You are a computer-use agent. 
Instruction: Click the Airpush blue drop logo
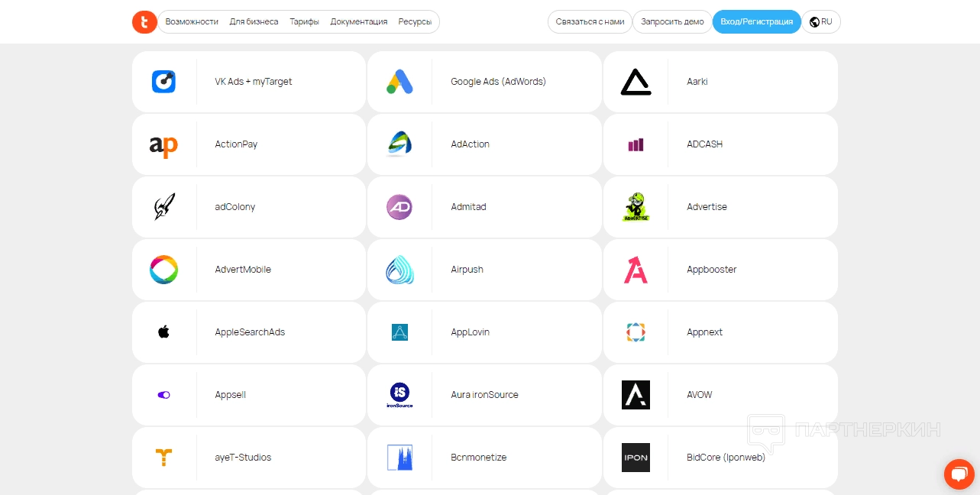399,270
